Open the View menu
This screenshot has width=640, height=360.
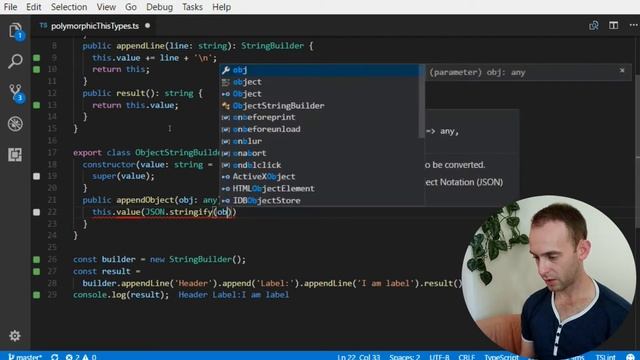106,7
